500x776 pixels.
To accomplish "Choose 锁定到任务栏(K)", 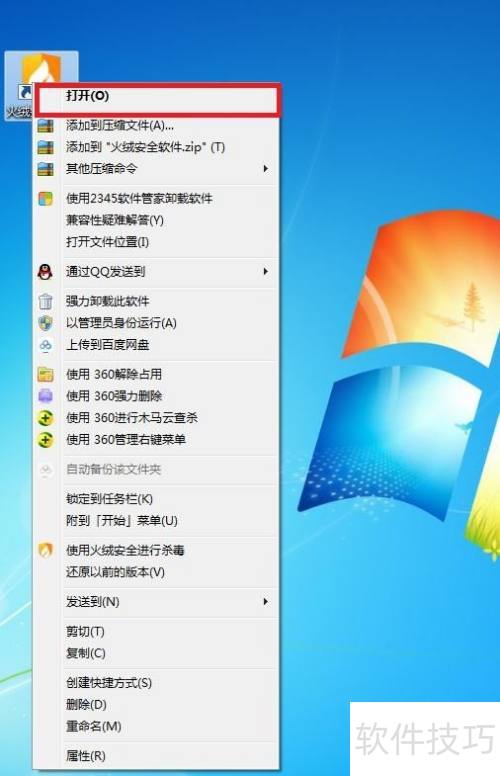I will coord(156,499).
